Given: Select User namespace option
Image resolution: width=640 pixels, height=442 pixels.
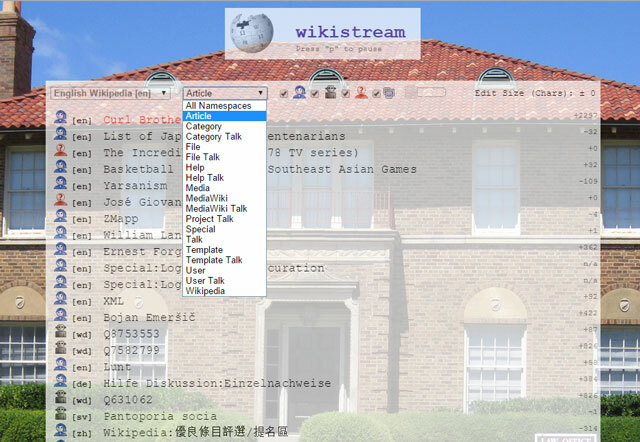Looking at the screenshot, I should (224, 271).
